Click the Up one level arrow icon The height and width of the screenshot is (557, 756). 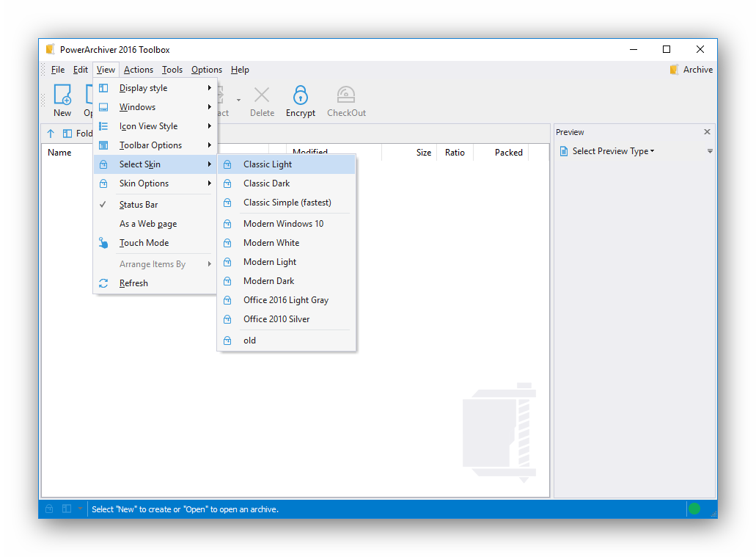tap(51, 134)
